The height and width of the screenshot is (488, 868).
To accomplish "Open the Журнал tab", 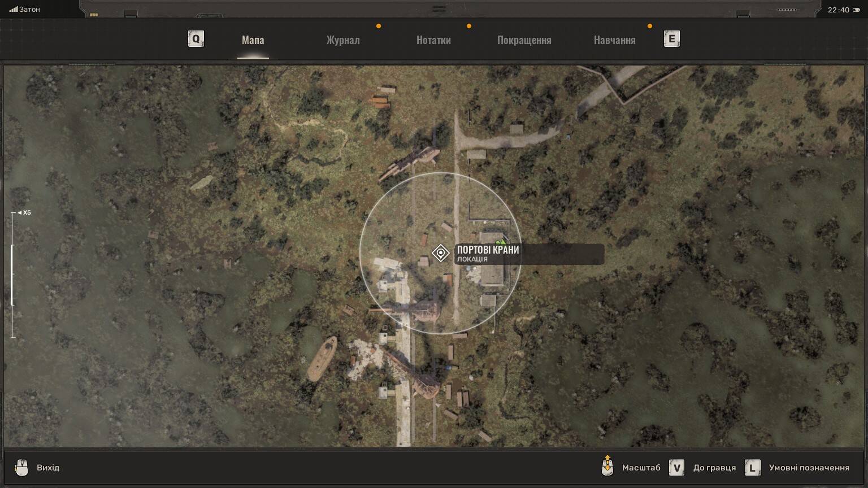I will click(x=343, y=40).
